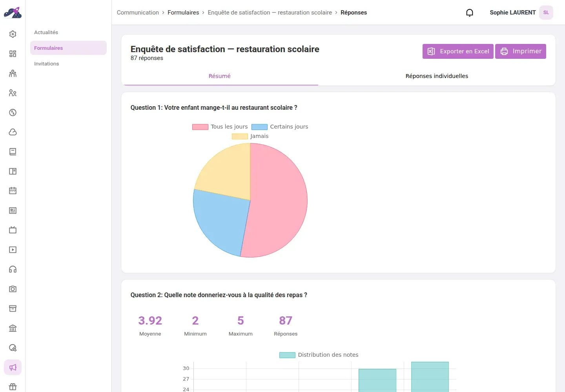The image size is (565, 392).
Task: Open the open-book layout icon in sidebar
Action: click(13, 171)
